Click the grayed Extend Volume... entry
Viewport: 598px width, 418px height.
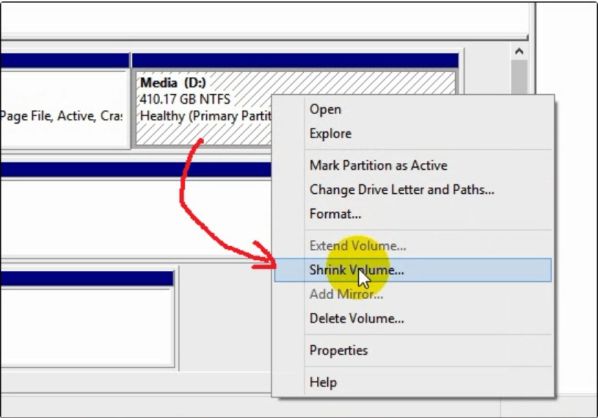coord(413,246)
